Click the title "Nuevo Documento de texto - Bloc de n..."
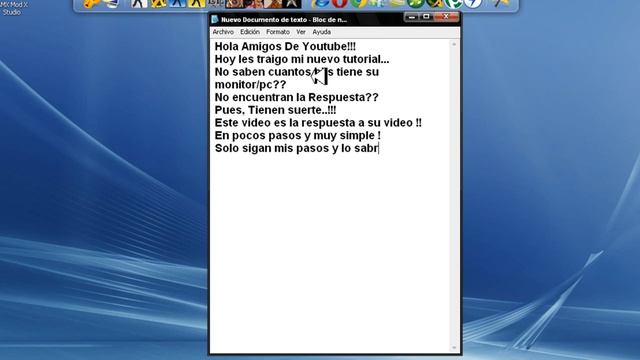 [x=284, y=20]
